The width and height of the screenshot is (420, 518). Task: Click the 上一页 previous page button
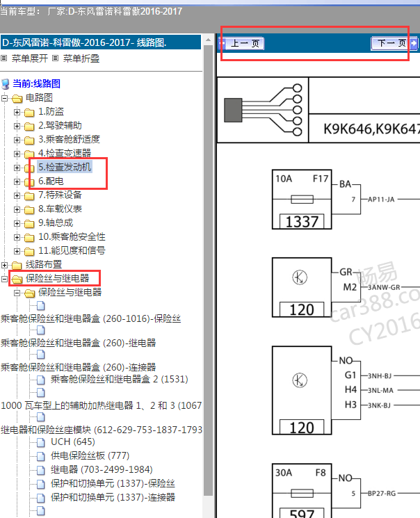[x=241, y=43]
